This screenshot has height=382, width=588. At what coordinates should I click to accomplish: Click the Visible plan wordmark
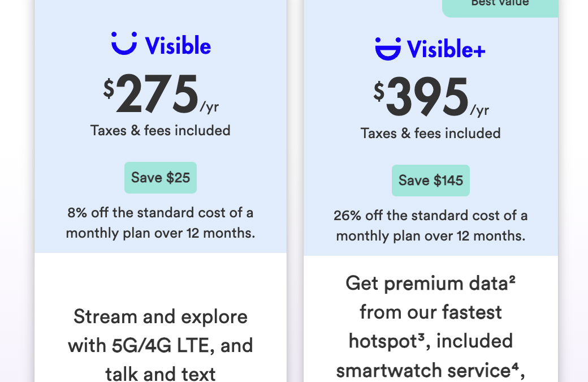(178, 46)
